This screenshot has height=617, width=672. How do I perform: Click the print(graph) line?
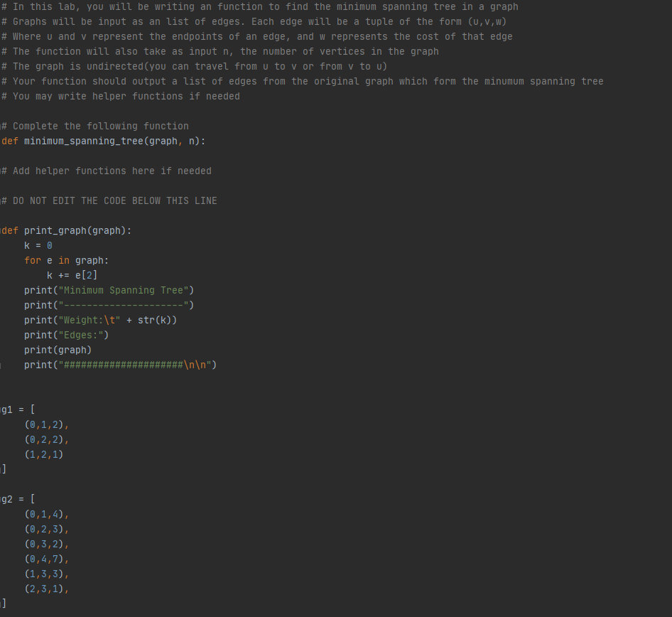57,350
